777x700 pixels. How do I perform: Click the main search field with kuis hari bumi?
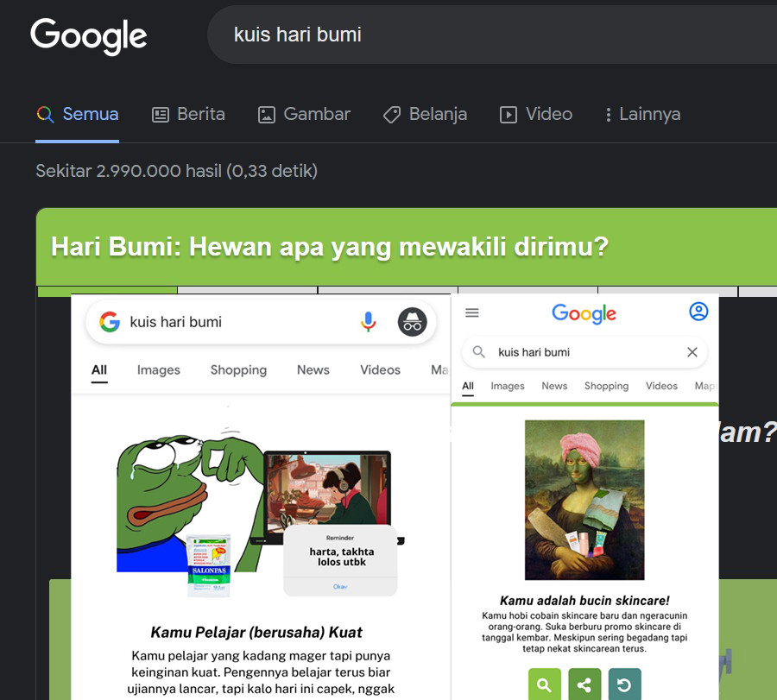(492, 35)
